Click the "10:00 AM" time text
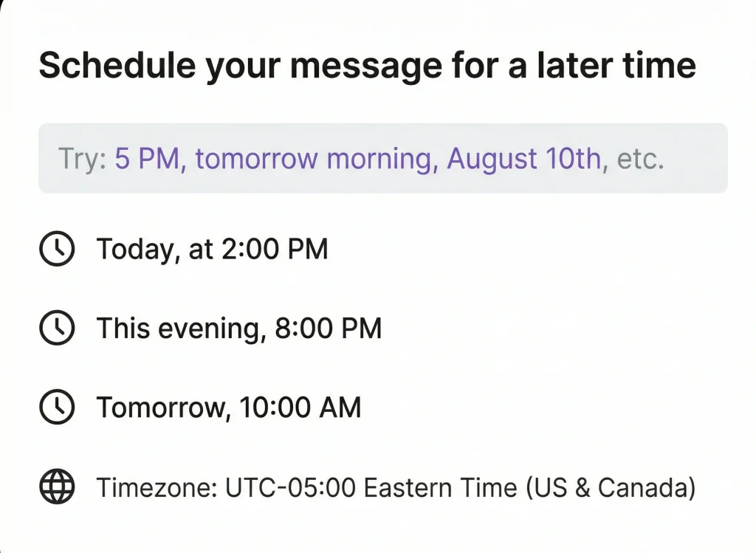The width and height of the screenshot is (756, 553). point(299,408)
